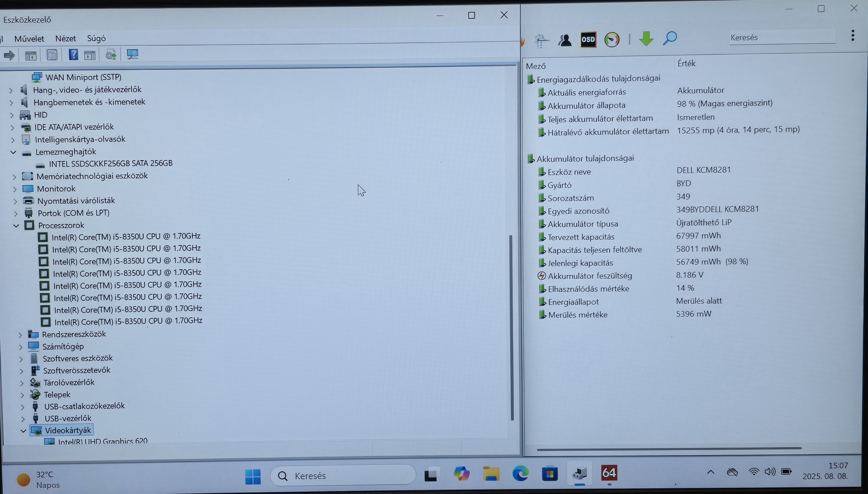The height and width of the screenshot is (494, 868).
Task: Select Intelligenskártya-olvasók category
Action: pos(80,139)
